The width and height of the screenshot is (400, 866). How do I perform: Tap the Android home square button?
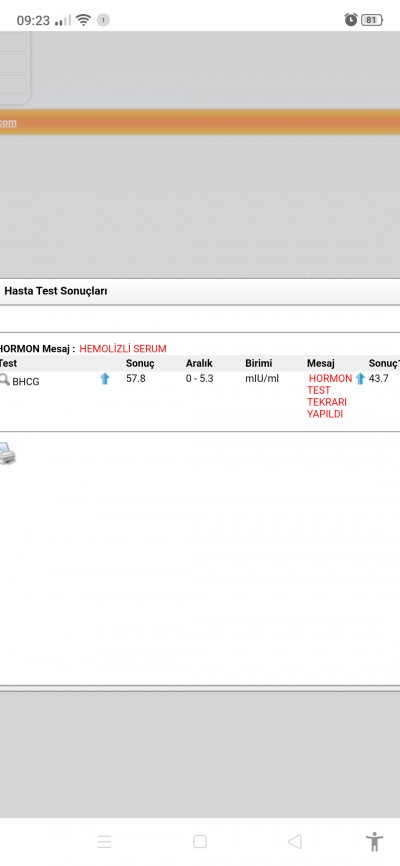coord(199,841)
